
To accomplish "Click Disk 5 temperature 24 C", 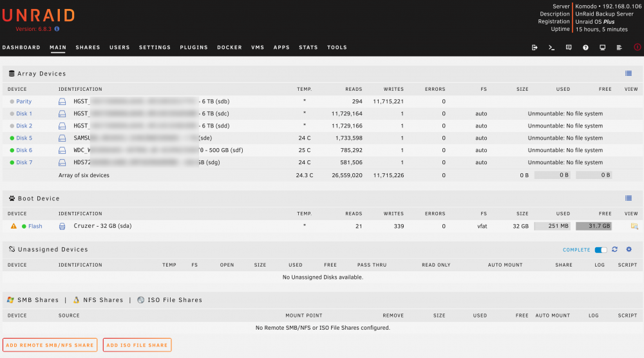I will (305, 138).
